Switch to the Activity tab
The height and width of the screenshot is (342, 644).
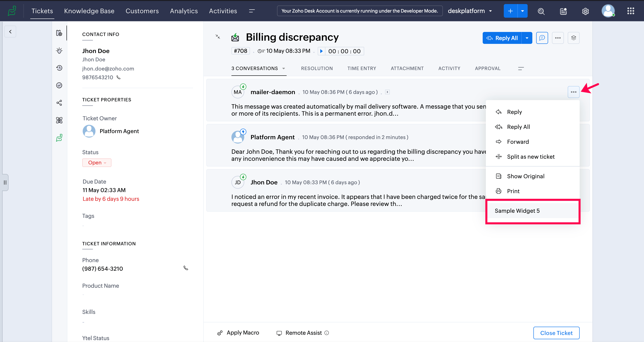pyautogui.click(x=449, y=68)
